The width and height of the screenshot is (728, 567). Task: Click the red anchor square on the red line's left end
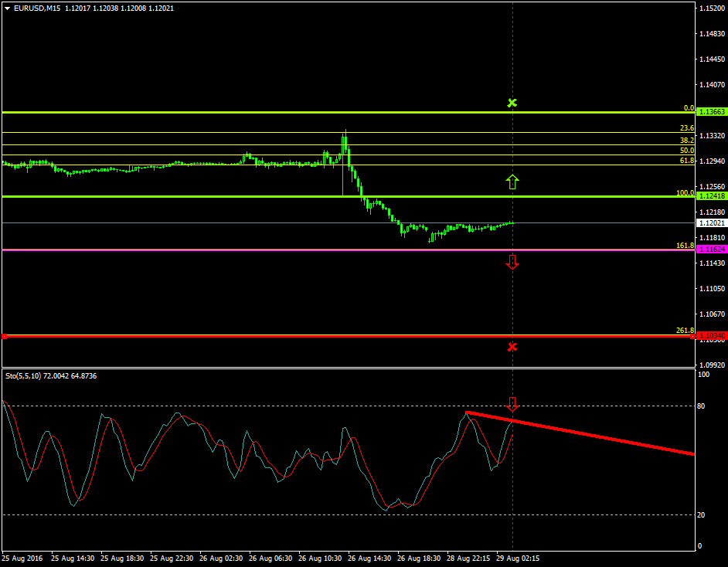[4, 336]
